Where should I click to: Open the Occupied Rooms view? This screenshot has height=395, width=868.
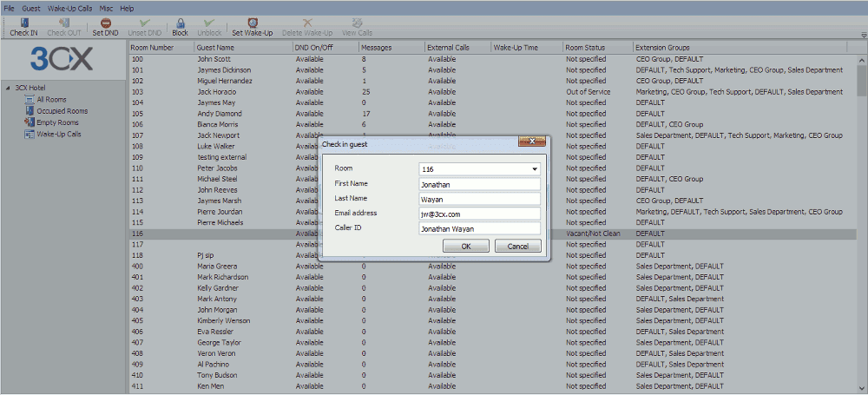61,111
